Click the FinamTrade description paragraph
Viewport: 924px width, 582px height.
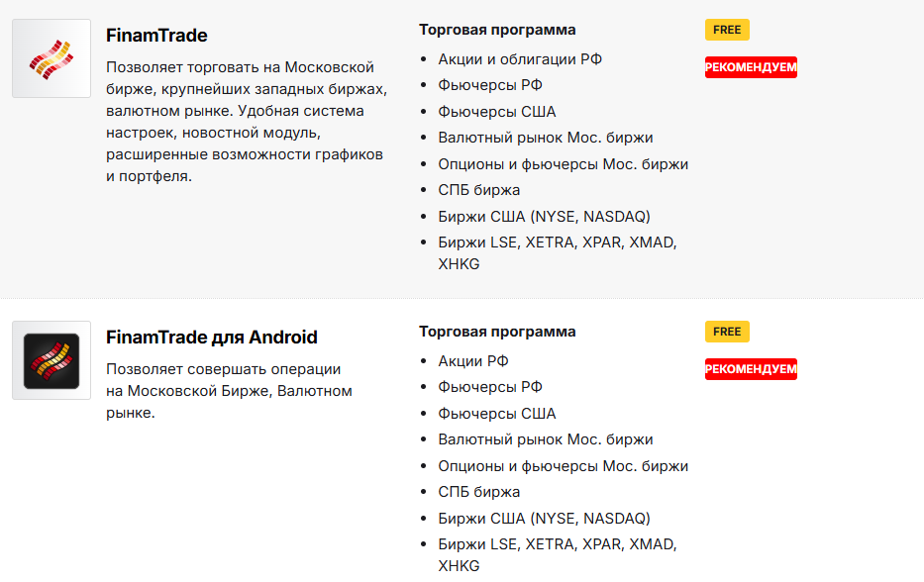point(247,122)
